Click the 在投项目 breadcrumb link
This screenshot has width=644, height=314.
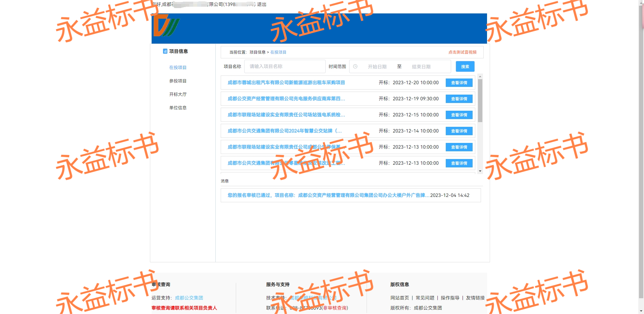tap(278, 52)
